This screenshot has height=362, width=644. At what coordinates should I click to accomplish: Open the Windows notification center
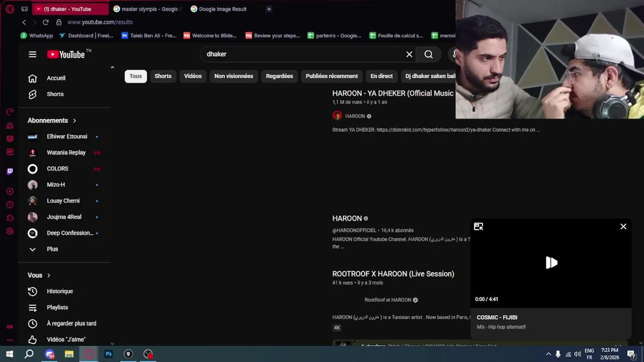pos(631,354)
